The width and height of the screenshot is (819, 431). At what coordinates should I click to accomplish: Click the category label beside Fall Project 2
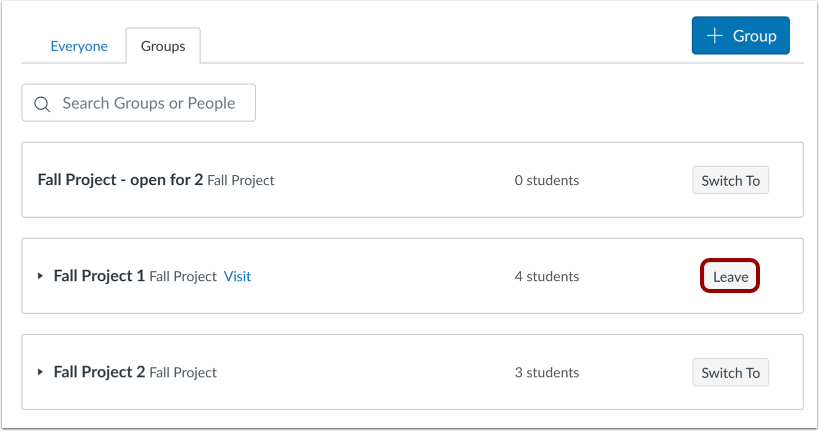[x=183, y=373]
